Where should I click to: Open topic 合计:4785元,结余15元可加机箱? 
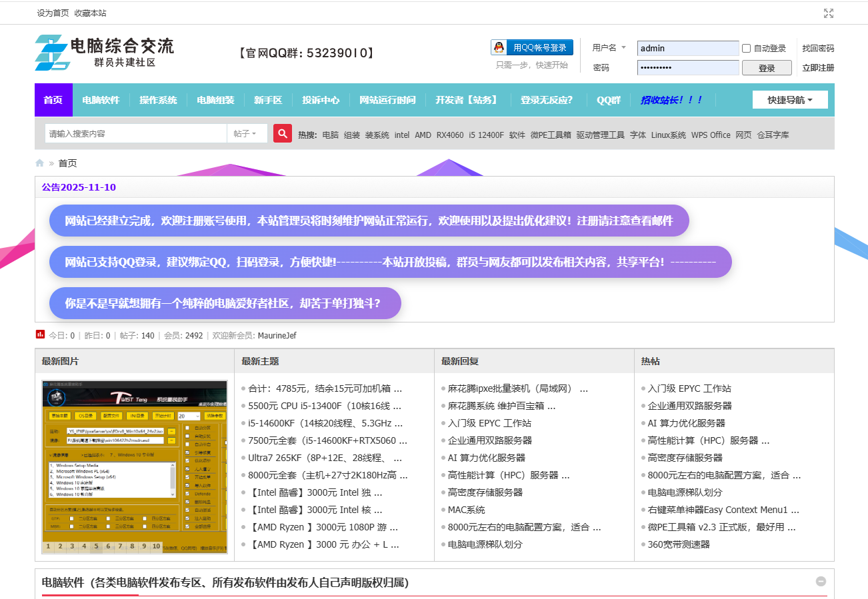325,388
